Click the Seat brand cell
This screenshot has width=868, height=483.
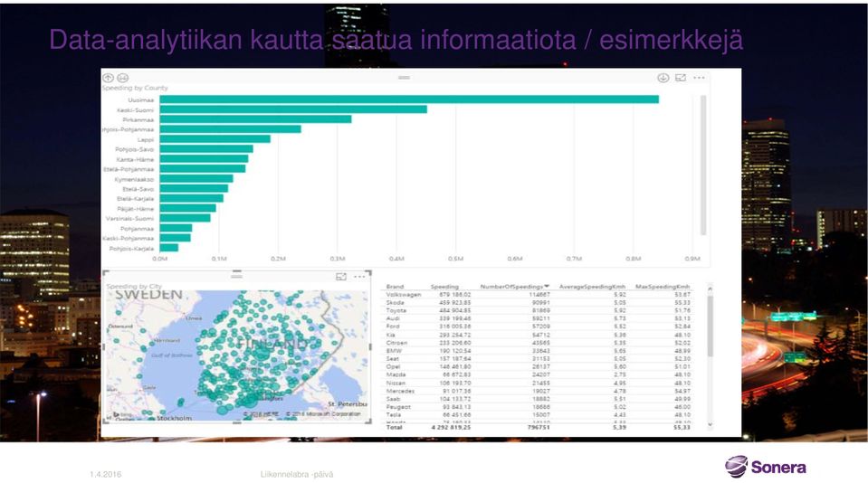click(x=393, y=358)
